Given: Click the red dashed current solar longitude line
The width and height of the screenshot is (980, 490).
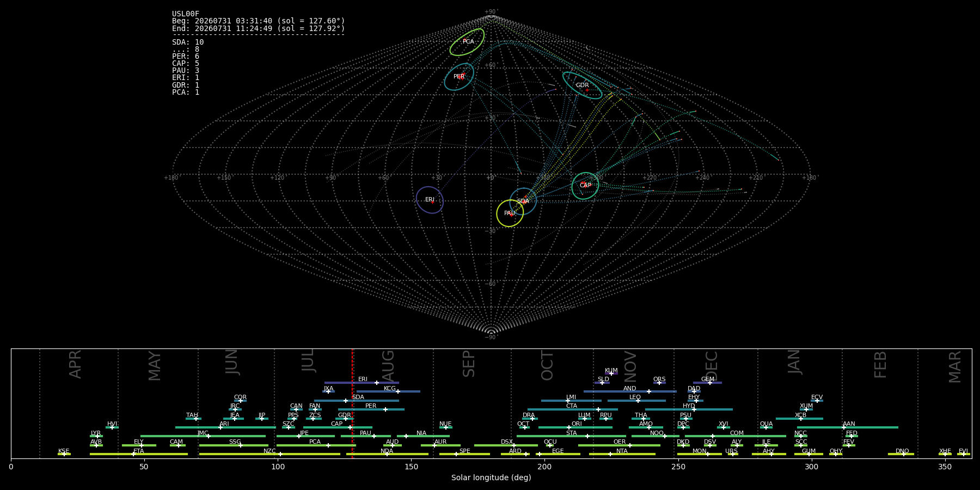Looking at the screenshot, I should pos(352,403).
